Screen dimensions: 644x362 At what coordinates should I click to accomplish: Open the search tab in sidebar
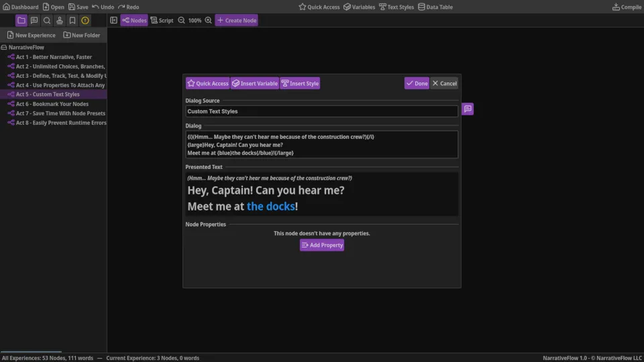pyautogui.click(x=47, y=21)
